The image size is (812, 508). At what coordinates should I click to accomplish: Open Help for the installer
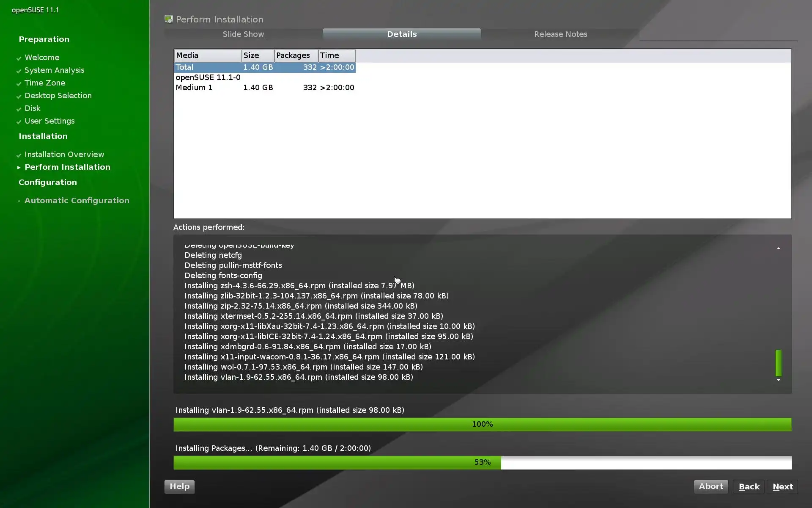(x=179, y=486)
